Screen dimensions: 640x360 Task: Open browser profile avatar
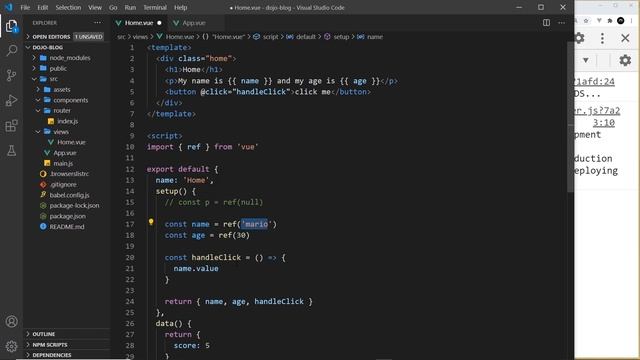click(x=621, y=20)
